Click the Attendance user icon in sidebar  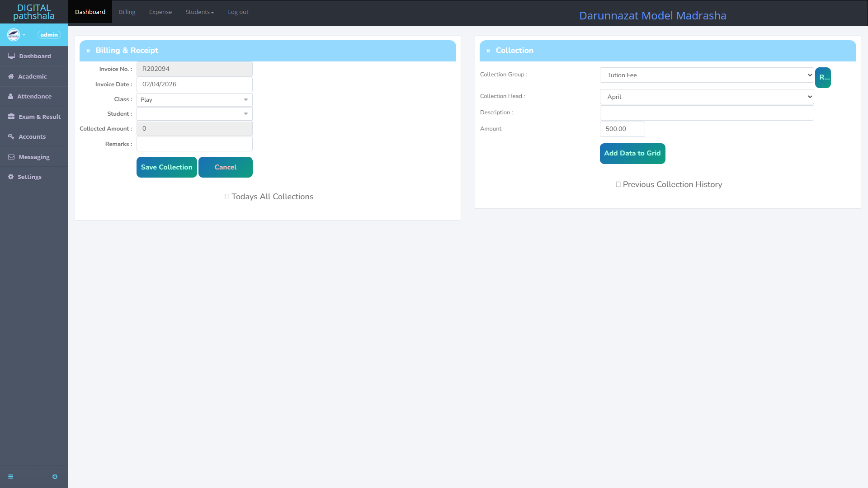coord(10,96)
